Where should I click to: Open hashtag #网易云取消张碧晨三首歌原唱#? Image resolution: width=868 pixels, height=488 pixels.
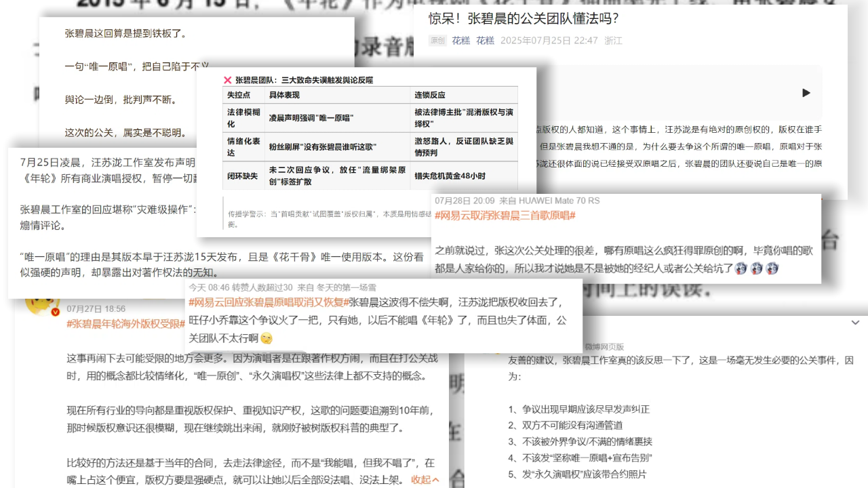coord(505,215)
